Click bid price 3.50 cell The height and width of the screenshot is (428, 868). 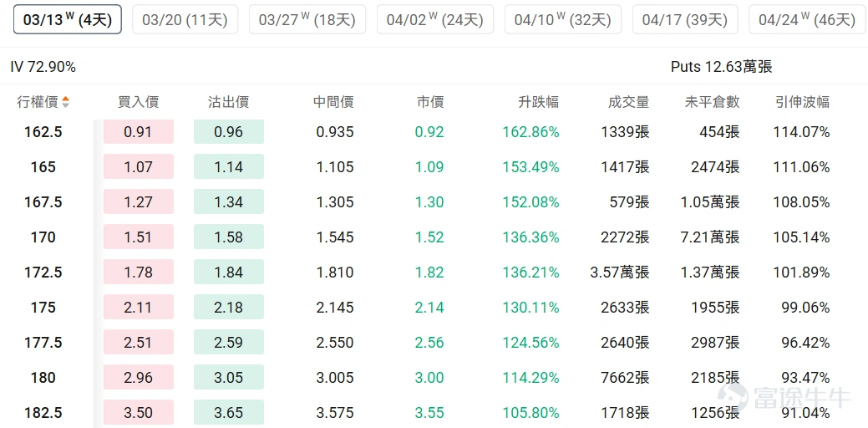click(x=139, y=412)
